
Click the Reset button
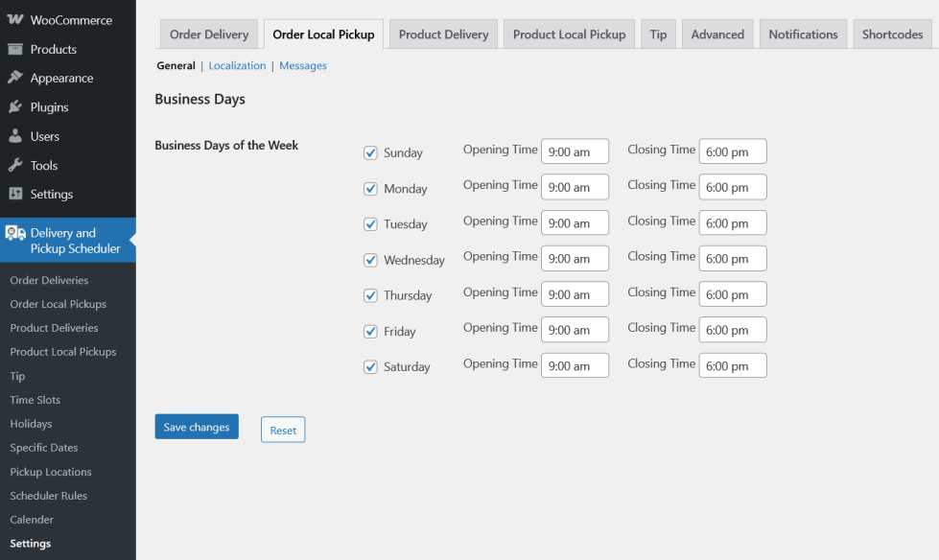[283, 431]
